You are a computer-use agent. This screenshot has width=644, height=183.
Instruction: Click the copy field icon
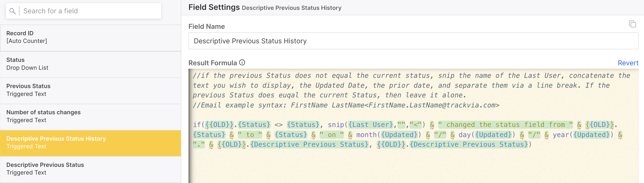coord(632,24)
